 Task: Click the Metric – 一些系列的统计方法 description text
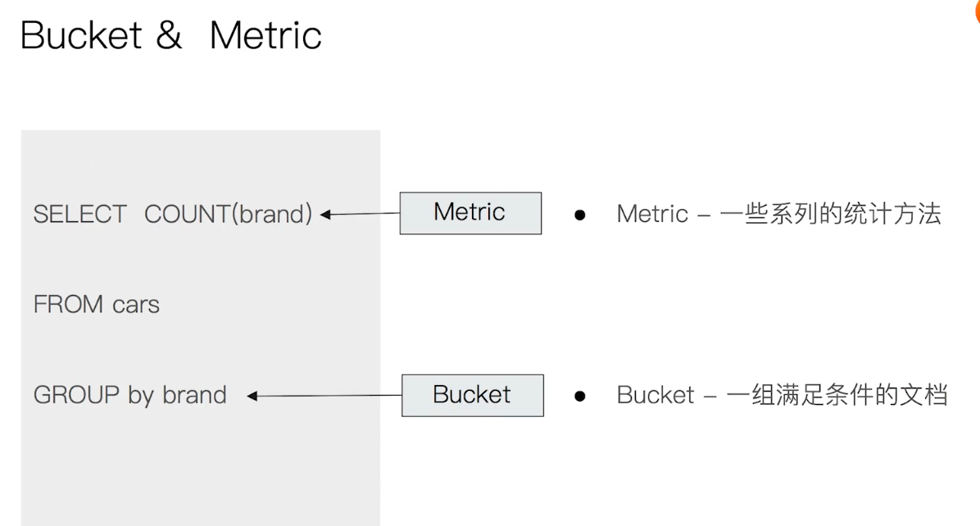point(778,214)
